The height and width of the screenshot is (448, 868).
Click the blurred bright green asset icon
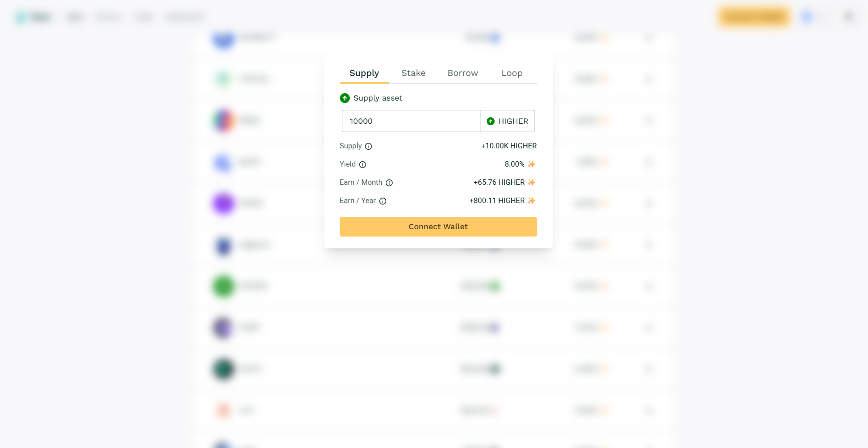(x=223, y=286)
